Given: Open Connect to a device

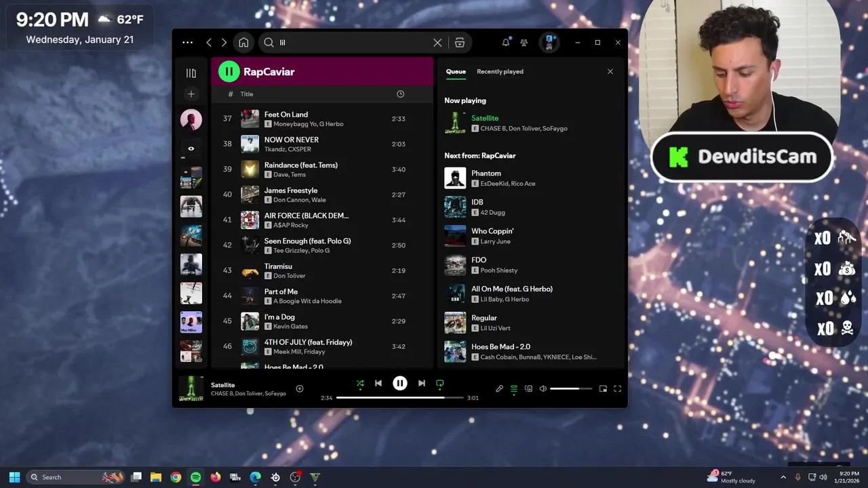Looking at the screenshot, I should (x=528, y=389).
